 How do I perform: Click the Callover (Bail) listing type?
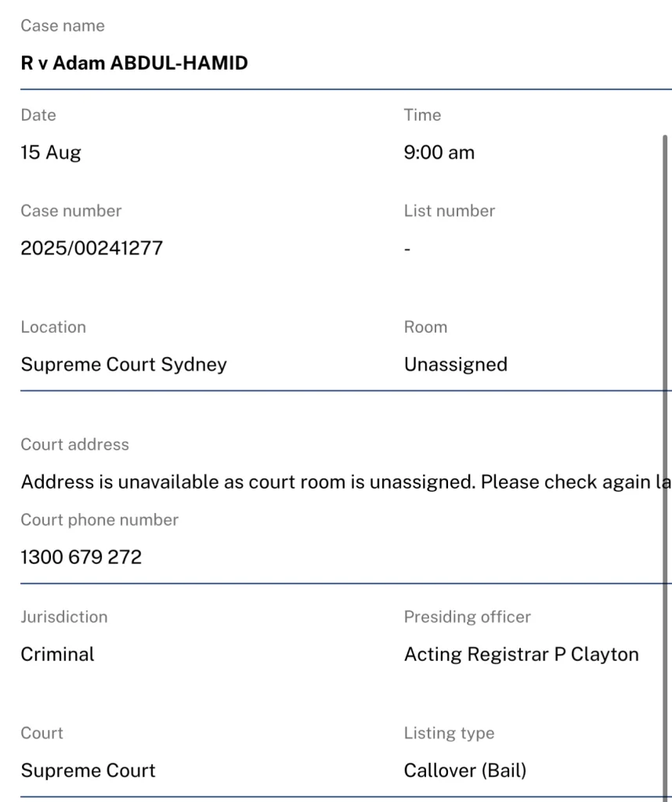464,770
